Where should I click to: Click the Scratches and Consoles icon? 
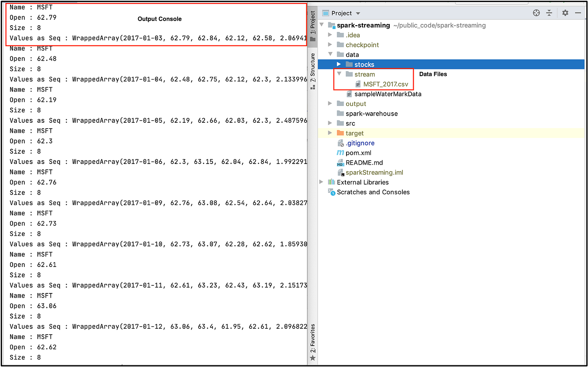pyautogui.click(x=332, y=192)
